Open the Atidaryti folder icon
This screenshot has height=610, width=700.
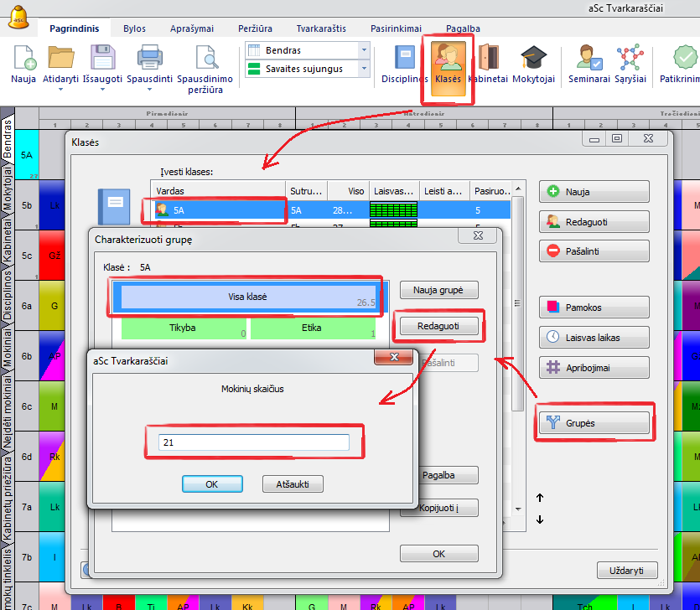(x=60, y=58)
